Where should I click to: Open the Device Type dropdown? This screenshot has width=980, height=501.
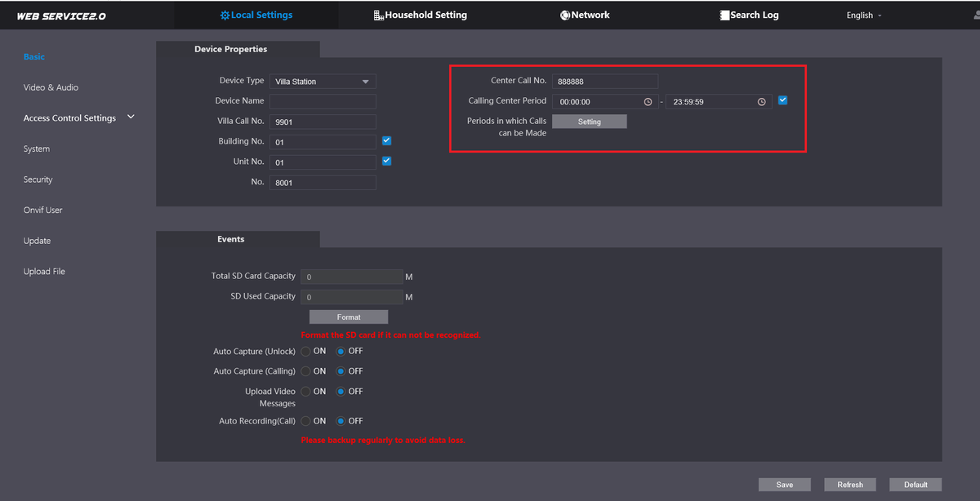323,82
